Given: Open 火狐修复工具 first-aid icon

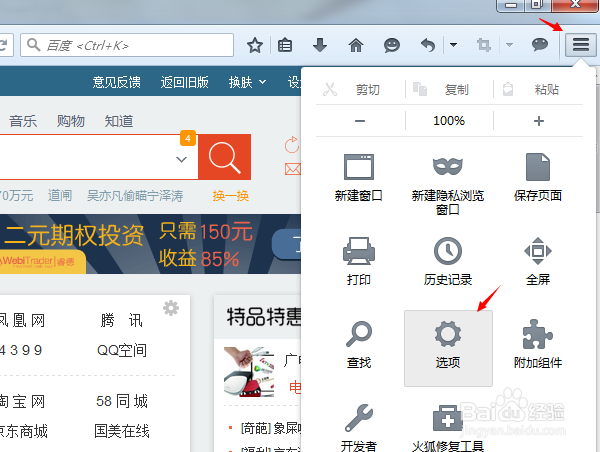Looking at the screenshot, I should coord(447,418).
